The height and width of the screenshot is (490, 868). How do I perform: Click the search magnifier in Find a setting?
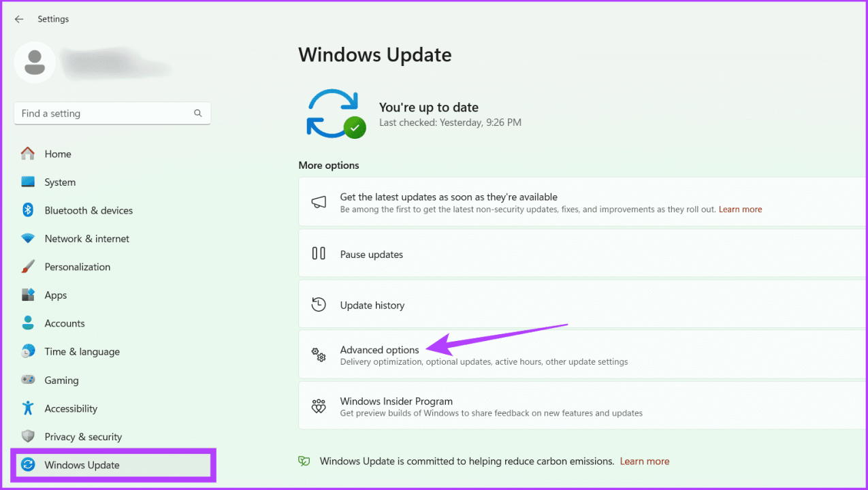[x=197, y=113]
